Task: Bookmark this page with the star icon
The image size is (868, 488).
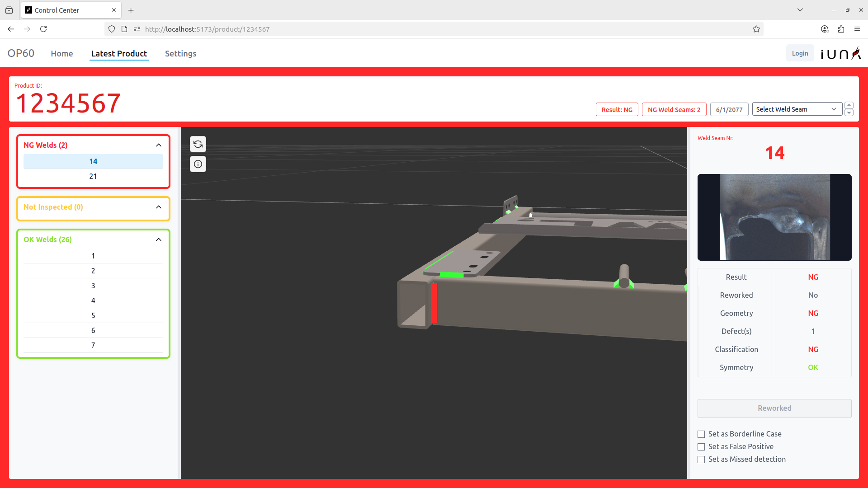Action: coord(756,29)
